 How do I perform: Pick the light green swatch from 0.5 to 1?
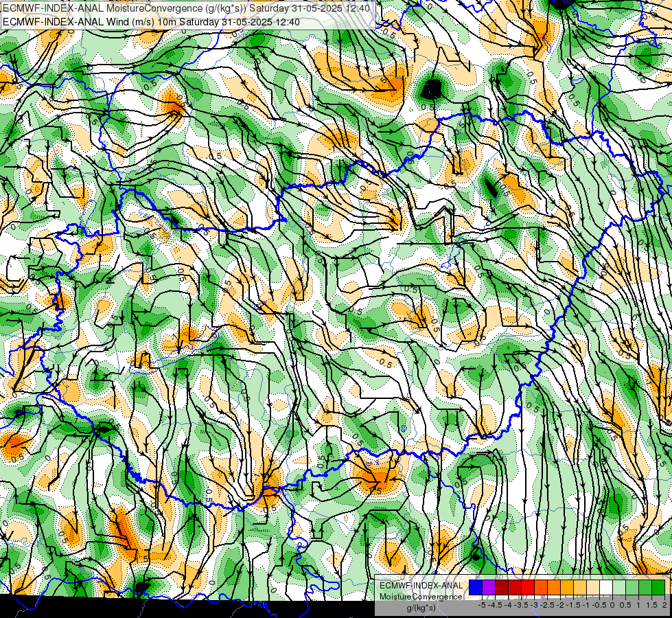632,588
